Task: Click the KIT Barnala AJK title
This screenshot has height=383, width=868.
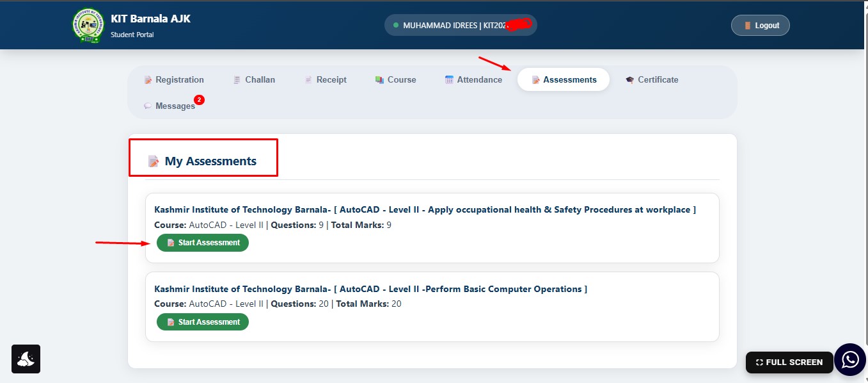Action: pos(150,19)
